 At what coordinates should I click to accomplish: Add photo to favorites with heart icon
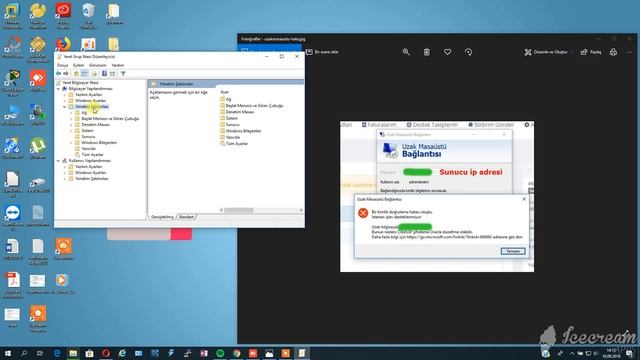click(x=447, y=52)
